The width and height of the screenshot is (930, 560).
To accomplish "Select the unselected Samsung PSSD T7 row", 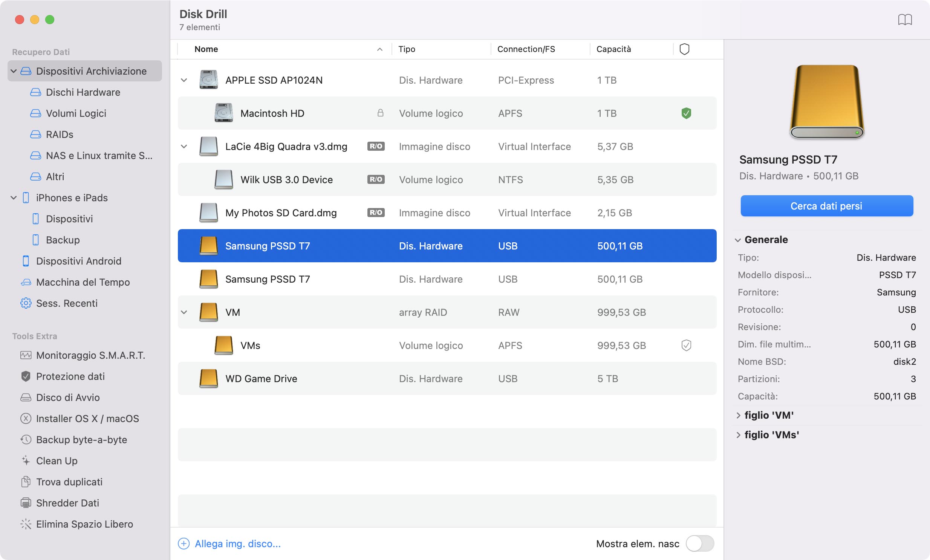I will tap(447, 279).
